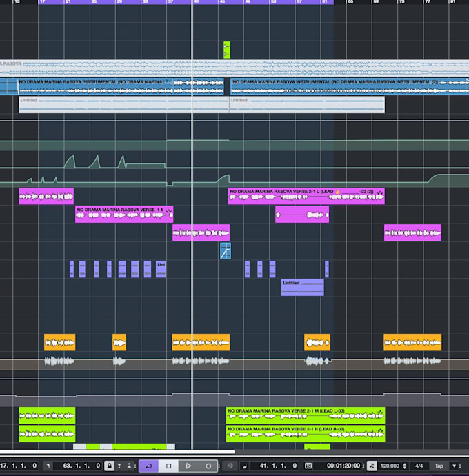Image resolution: width=469 pixels, height=476 pixels.
Task: Select the green VERSE 2-1 R (LEAD R-03) clip
Action: pyautogui.click(x=306, y=434)
